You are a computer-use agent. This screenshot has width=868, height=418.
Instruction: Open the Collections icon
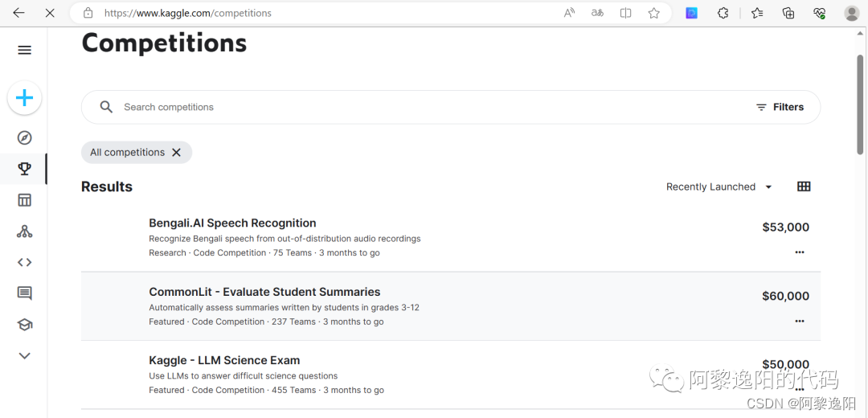(788, 13)
